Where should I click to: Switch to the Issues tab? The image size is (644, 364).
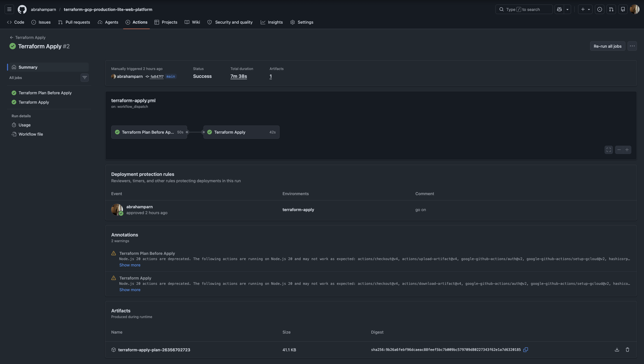pyautogui.click(x=41, y=22)
